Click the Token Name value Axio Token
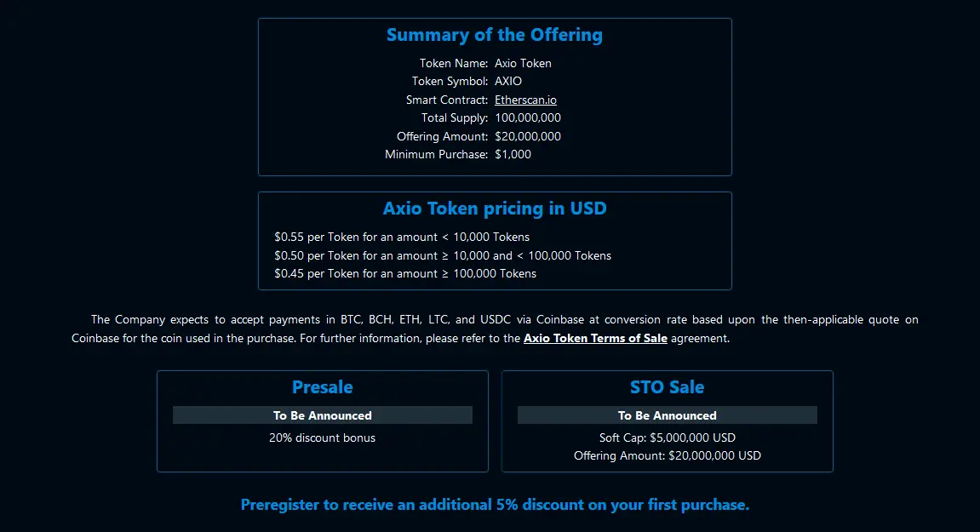The image size is (980, 532). 523,63
